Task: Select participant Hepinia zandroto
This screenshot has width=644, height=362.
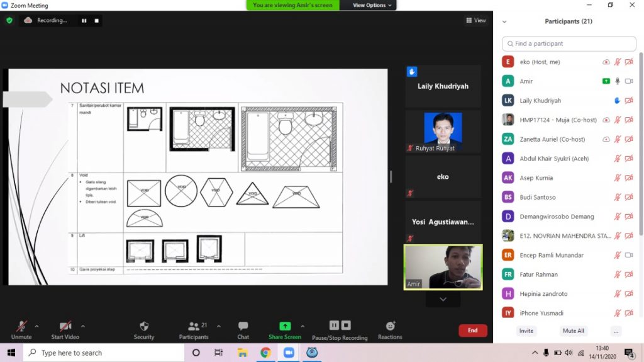Action: coord(569,294)
